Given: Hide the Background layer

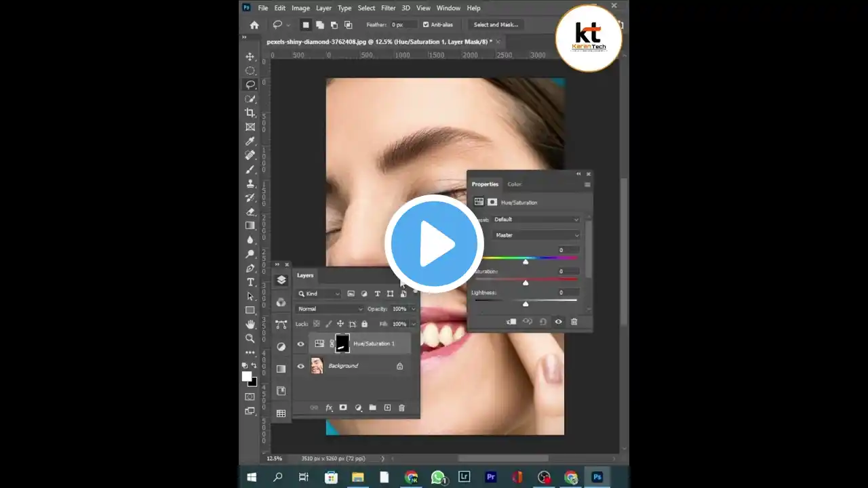Looking at the screenshot, I should [300, 365].
